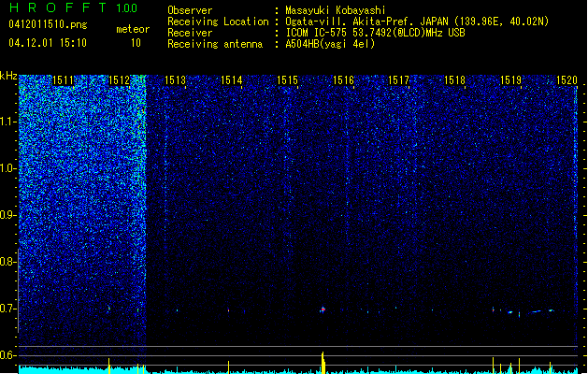The image size is (588, 374).
Task: Click the 0.7 kHz frequency axis label
Action: (8, 309)
